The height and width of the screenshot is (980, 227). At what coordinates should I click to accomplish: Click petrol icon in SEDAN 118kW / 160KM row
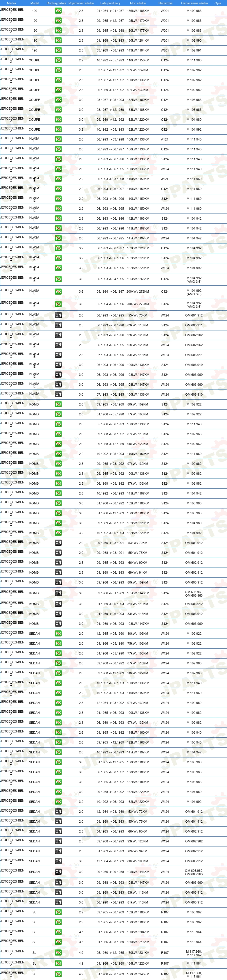[x=58, y=732]
